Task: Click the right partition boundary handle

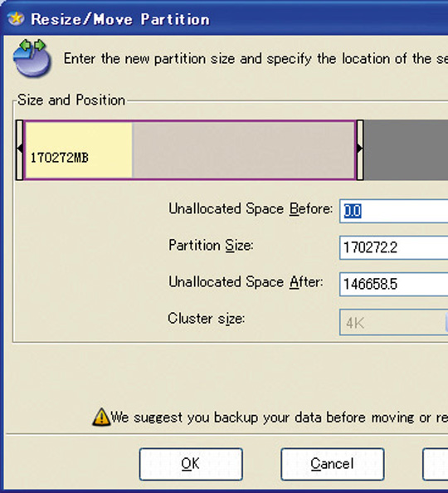Action: (x=360, y=149)
